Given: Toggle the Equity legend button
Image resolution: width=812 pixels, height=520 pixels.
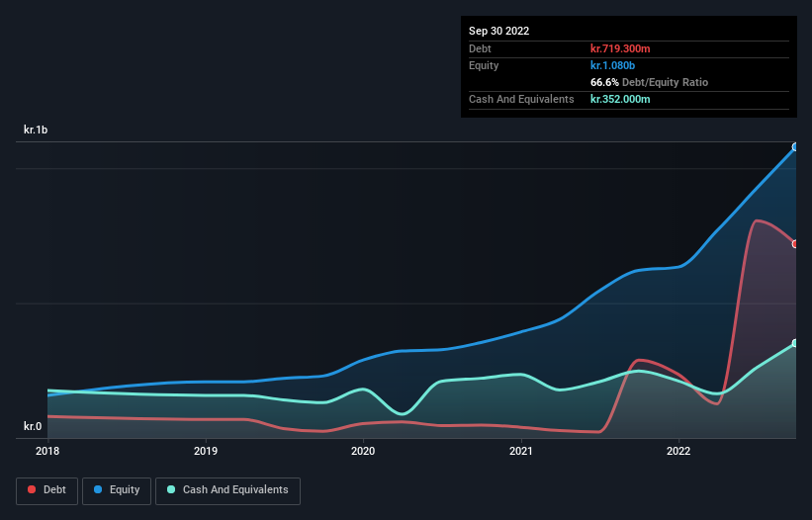Looking at the screenshot, I should [x=117, y=490].
